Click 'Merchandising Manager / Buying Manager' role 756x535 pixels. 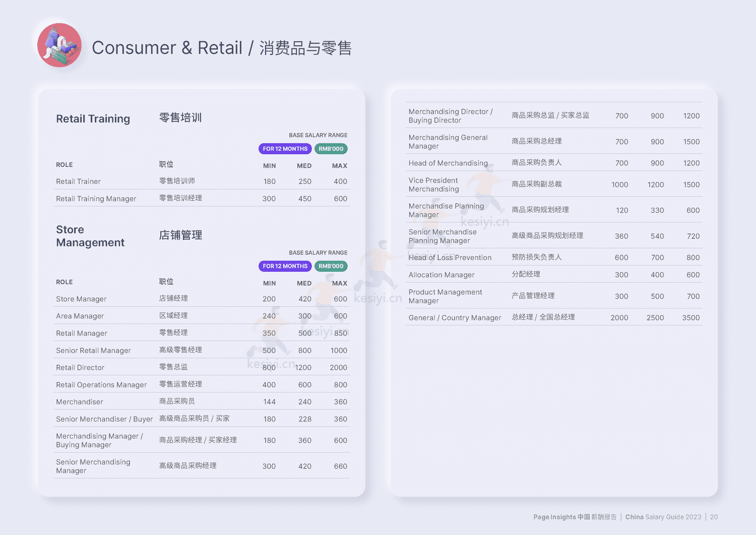coord(99,440)
